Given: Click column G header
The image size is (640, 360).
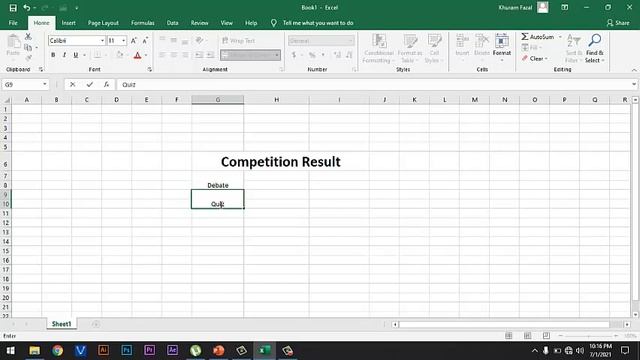Looking at the screenshot, I should click(218, 100).
